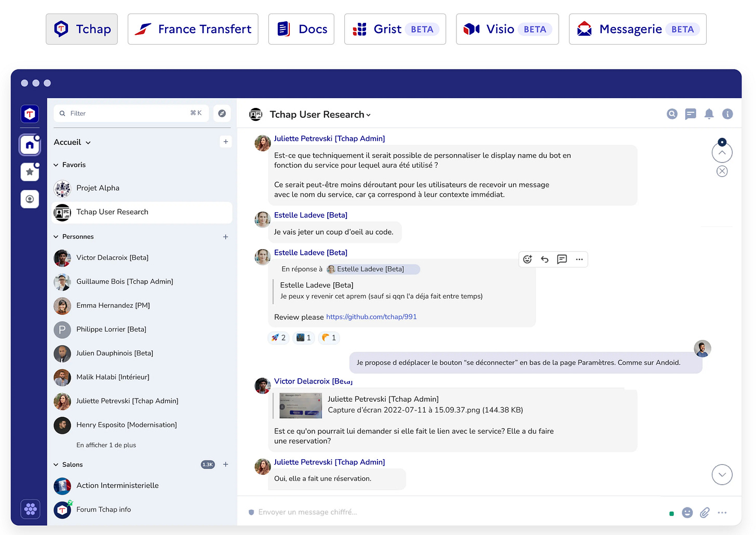Open the Forum Tchap info room

(x=142, y=510)
